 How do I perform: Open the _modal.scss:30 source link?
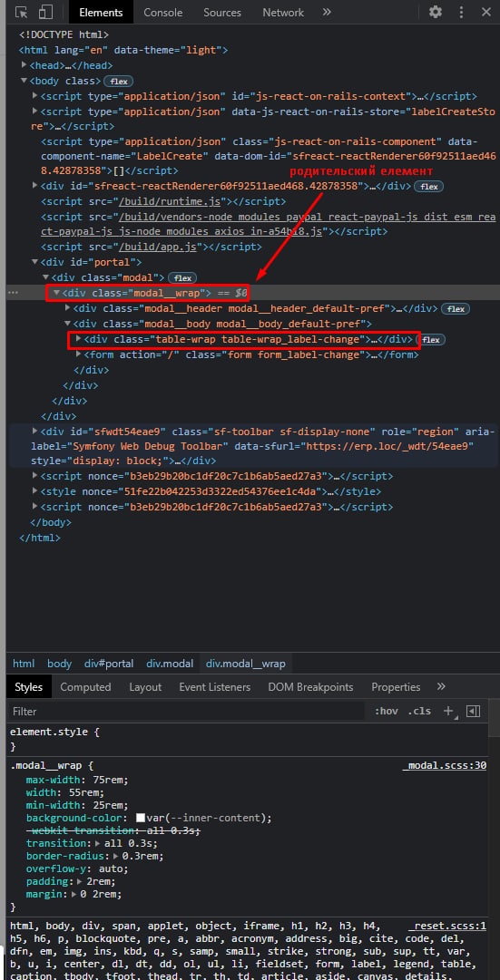(x=446, y=766)
